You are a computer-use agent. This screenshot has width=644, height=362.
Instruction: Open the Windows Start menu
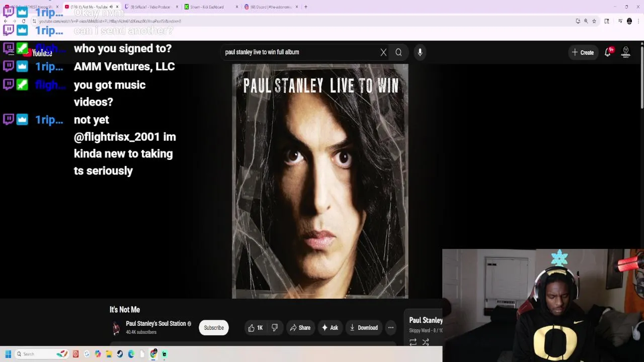(x=8, y=354)
